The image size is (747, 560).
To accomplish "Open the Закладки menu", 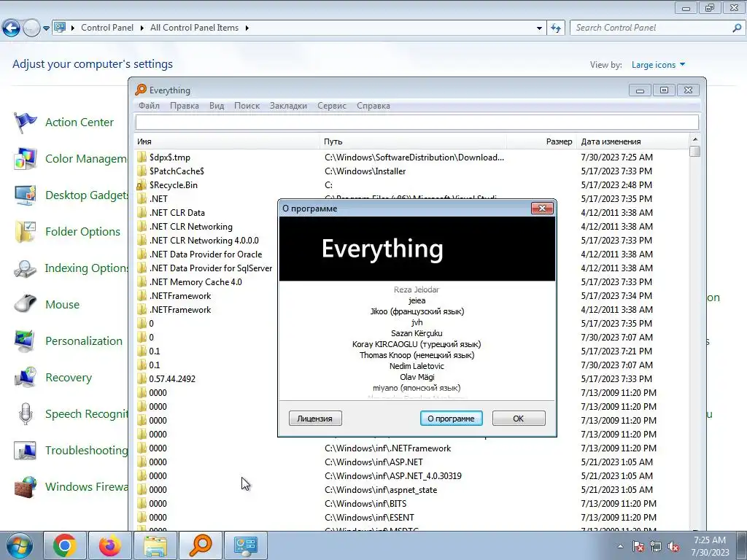I will [288, 106].
